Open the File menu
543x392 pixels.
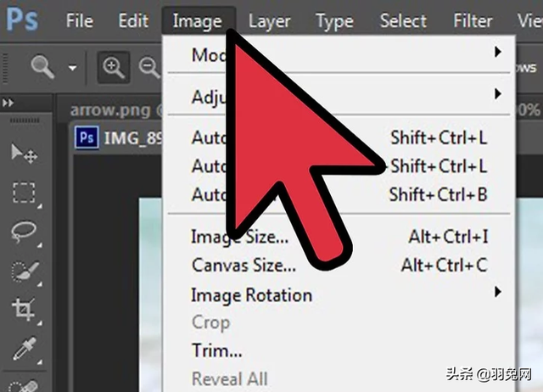79,21
